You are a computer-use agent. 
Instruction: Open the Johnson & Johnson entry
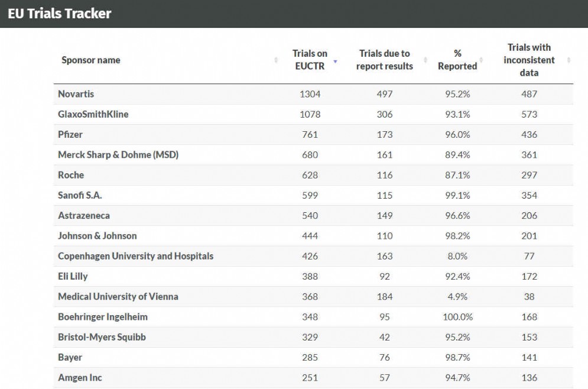98,235
